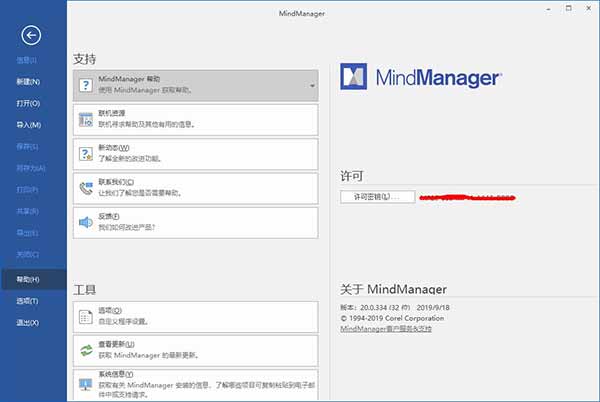Screen dimensions: 600x402
Task: Click the 反馈 megaphone icon
Action: pos(86,222)
